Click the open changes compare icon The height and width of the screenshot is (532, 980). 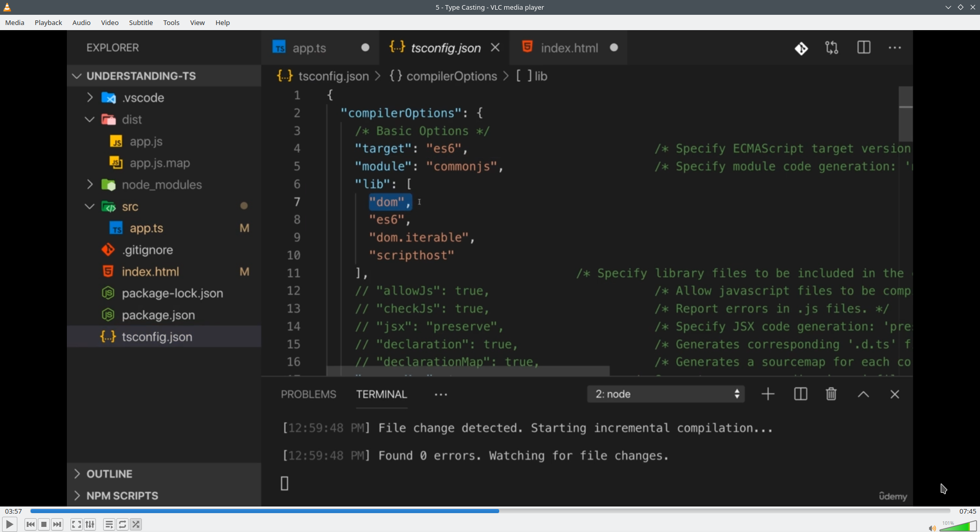point(832,48)
